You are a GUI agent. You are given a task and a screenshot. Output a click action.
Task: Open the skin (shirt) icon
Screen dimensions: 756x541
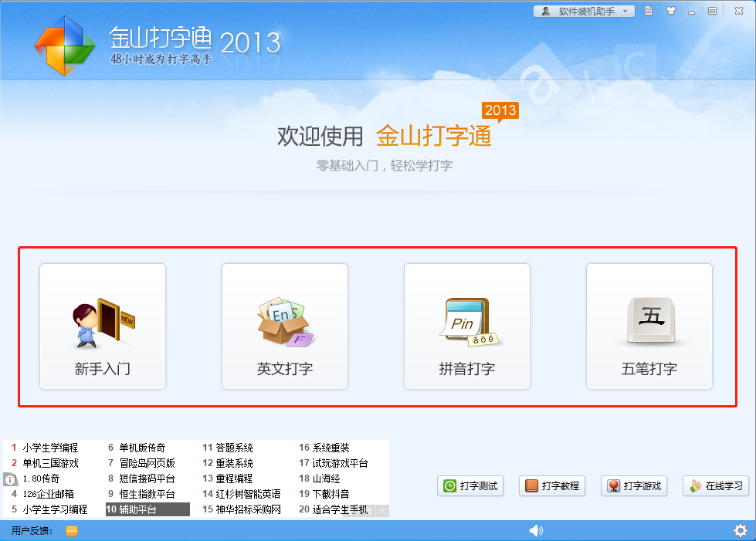click(670, 11)
